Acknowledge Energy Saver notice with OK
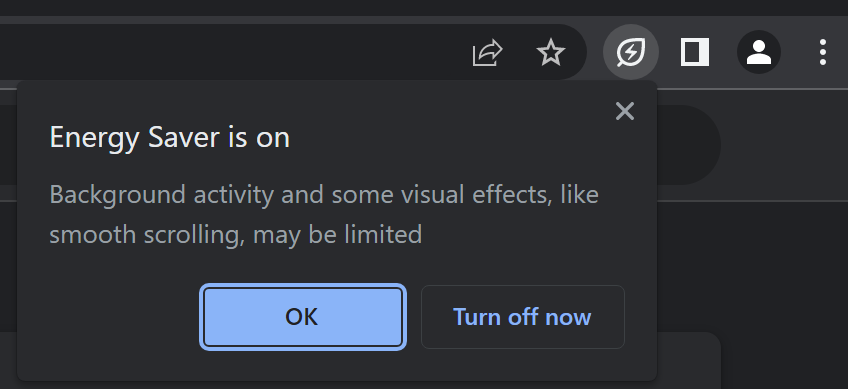Image resolution: width=848 pixels, height=389 pixels. (x=303, y=317)
